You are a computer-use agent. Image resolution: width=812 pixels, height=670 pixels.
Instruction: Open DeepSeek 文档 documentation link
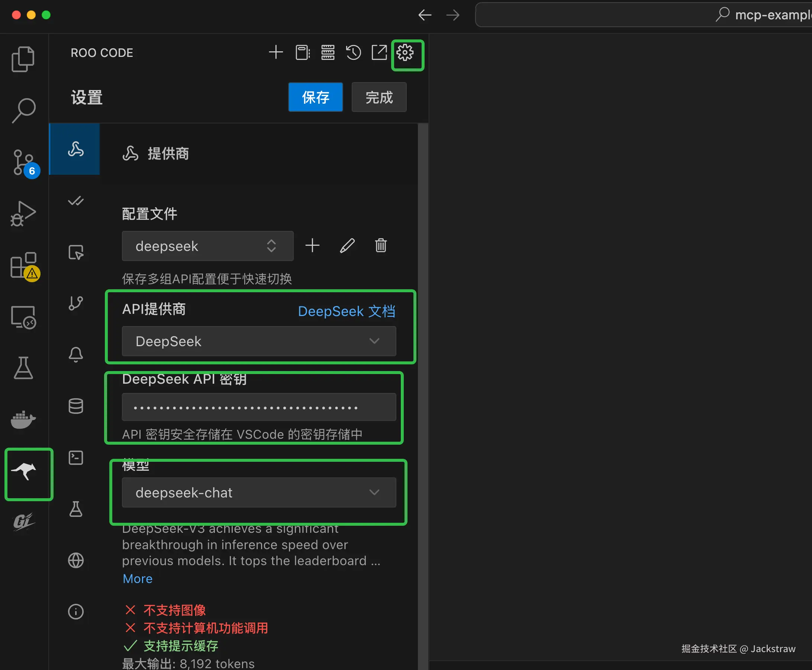[346, 311]
